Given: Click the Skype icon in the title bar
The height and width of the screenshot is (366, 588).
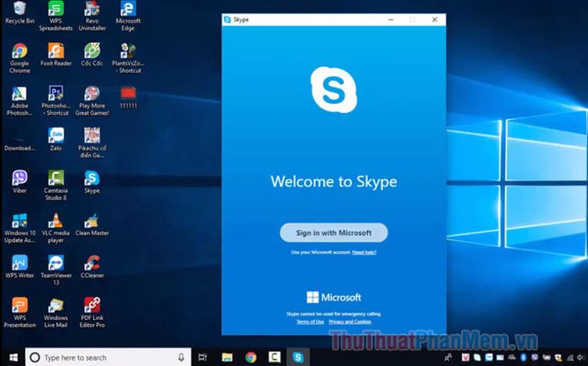Looking at the screenshot, I should [x=228, y=19].
